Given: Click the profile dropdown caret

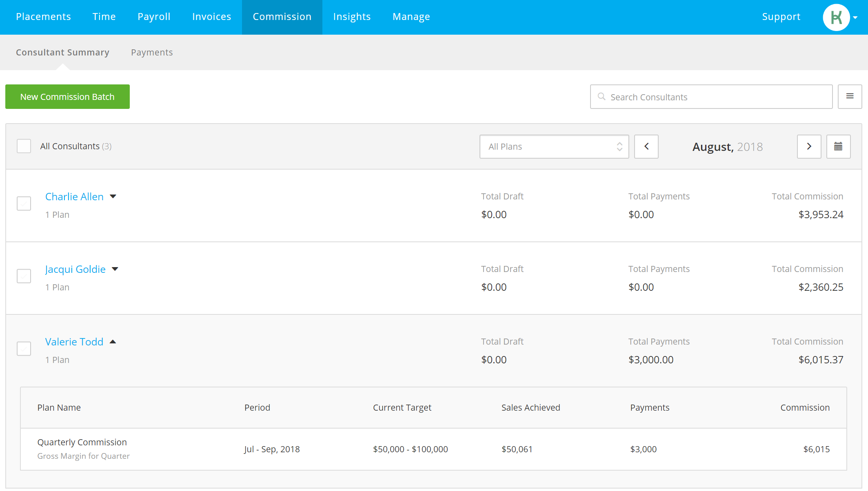Looking at the screenshot, I should pos(855,18).
